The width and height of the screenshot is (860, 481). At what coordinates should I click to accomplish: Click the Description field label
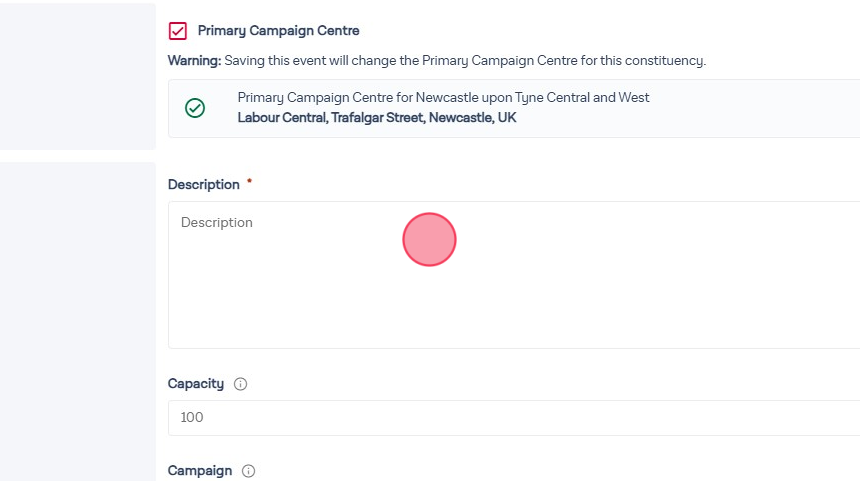point(204,185)
